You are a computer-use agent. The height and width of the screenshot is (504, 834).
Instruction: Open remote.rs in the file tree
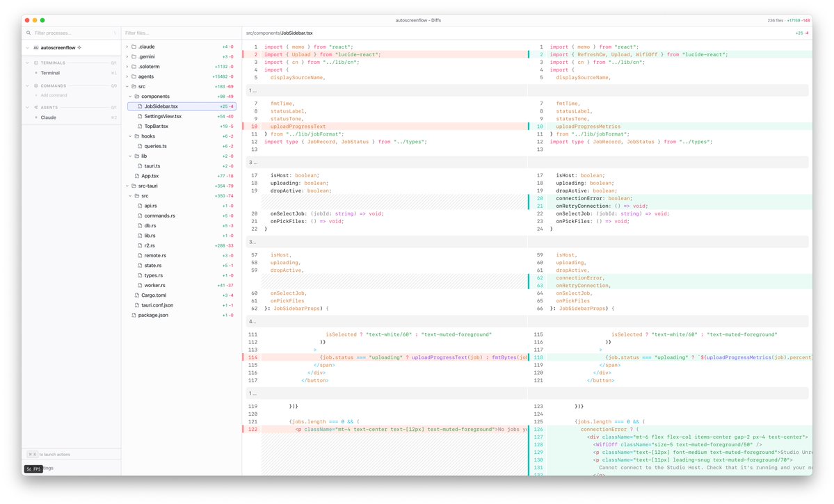[182, 256]
